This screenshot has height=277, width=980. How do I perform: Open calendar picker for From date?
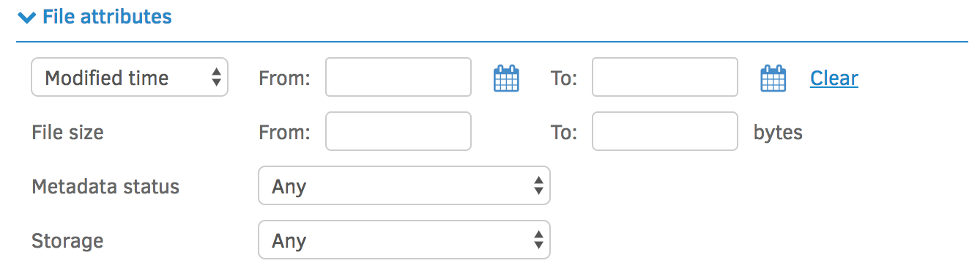coord(506,78)
